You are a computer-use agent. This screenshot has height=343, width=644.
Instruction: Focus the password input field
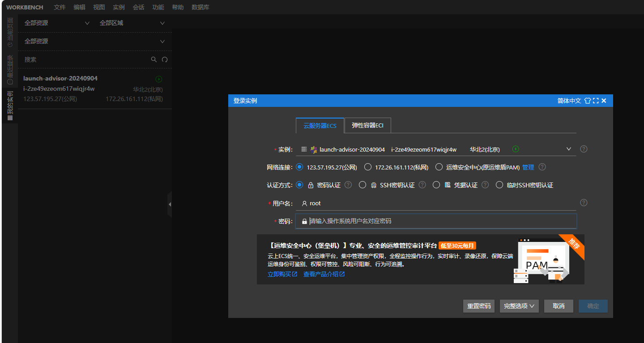point(436,221)
